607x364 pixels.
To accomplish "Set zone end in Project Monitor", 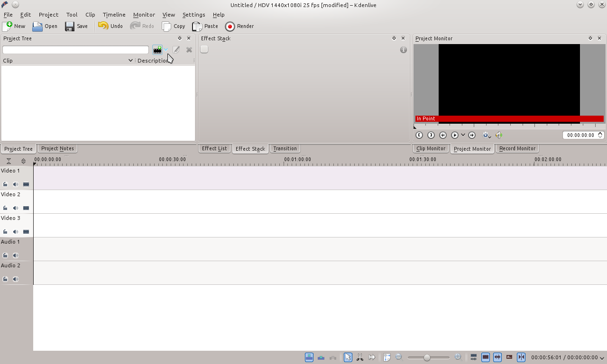I will tap(431, 135).
